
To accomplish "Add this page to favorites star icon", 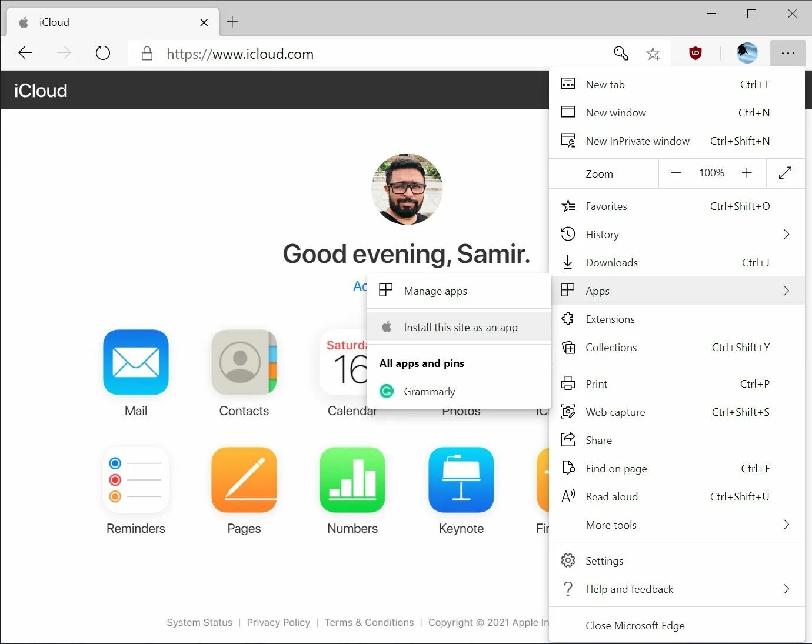I will click(653, 54).
